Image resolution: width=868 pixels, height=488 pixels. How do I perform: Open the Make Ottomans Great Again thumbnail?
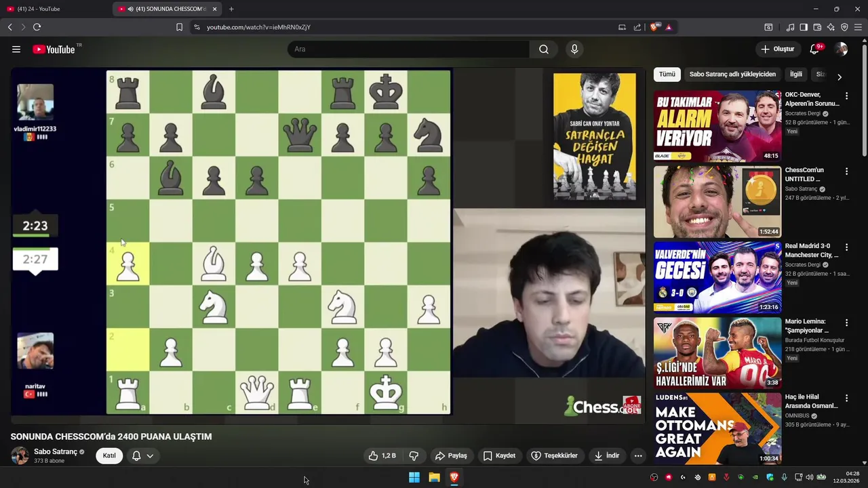point(717,429)
